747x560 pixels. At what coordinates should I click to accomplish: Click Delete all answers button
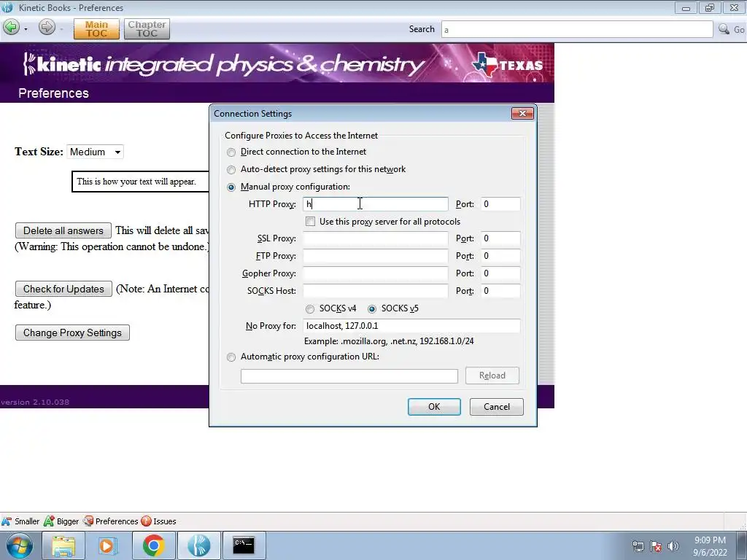pos(63,230)
